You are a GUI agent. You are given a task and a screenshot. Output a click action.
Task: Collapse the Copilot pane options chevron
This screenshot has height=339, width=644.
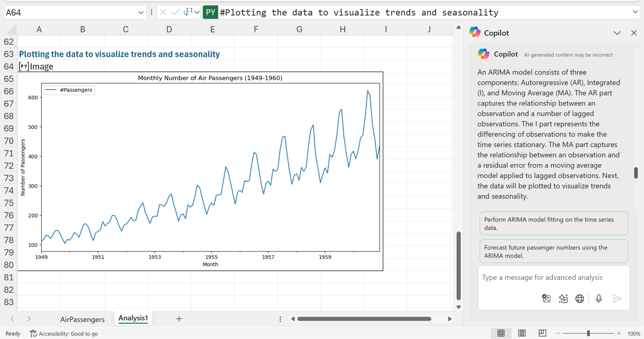(617, 33)
